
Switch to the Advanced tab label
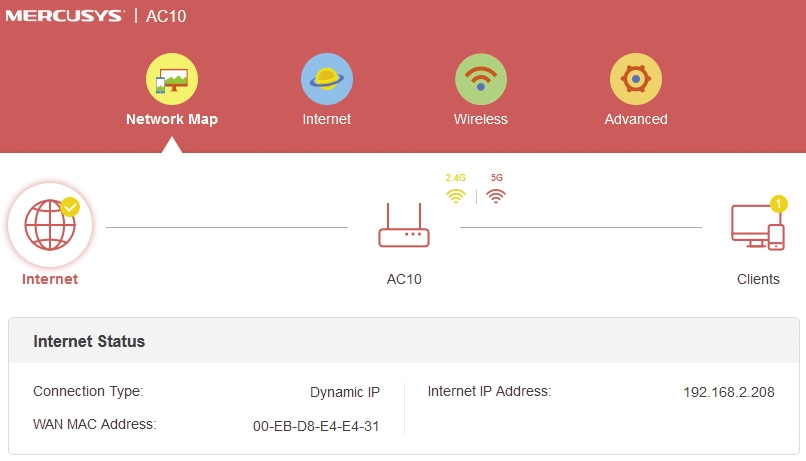(636, 119)
